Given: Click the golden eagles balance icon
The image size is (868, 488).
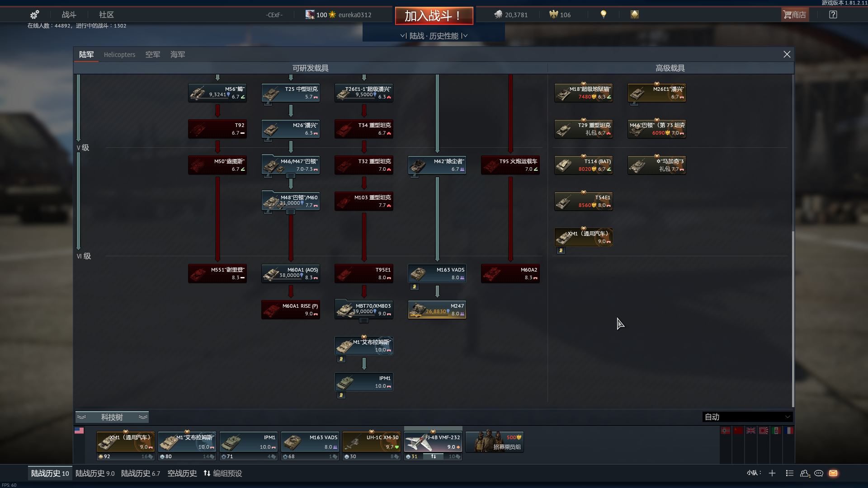Looking at the screenshot, I should pos(554,14).
